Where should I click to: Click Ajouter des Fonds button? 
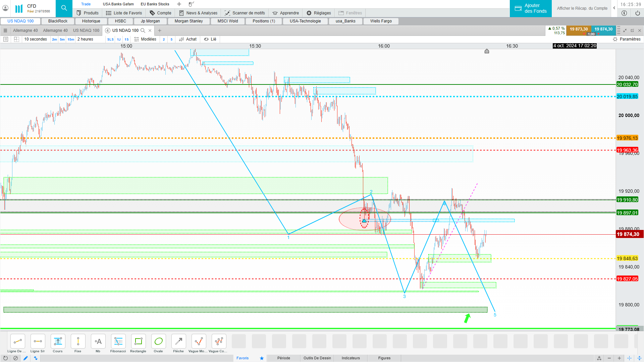click(x=531, y=8)
